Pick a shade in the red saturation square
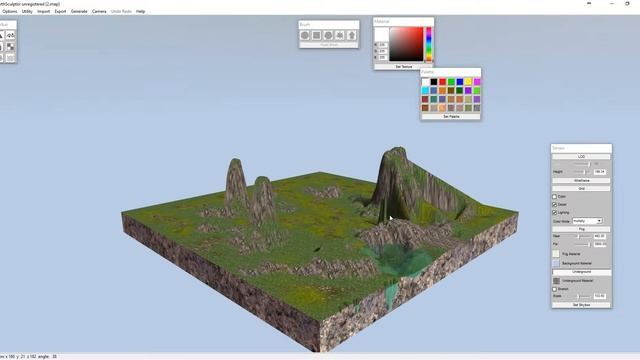The height and width of the screenshot is (360, 640). pyautogui.click(x=407, y=44)
